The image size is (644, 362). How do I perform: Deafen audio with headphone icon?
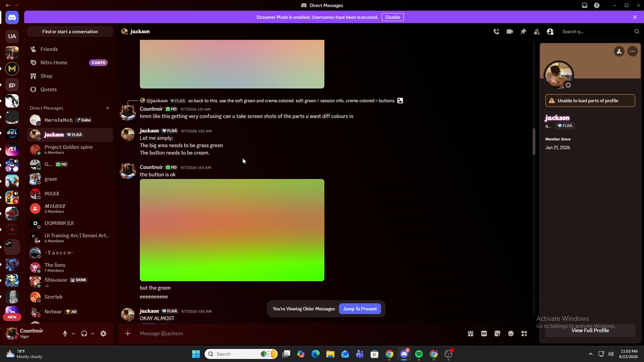click(84, 333)
